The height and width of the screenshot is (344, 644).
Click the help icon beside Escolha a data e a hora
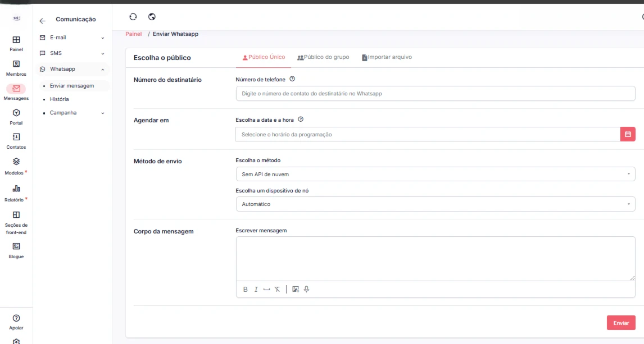click(x=301, y=120)
